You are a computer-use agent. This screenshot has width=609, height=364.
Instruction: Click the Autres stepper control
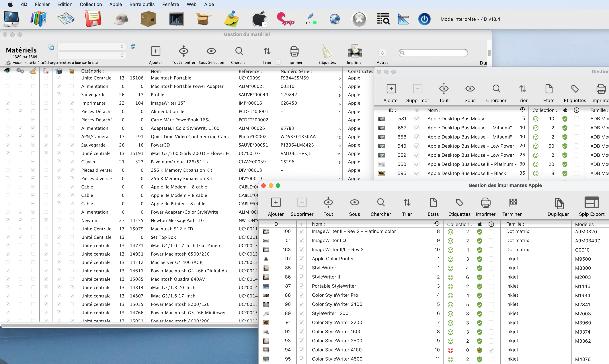382,53
